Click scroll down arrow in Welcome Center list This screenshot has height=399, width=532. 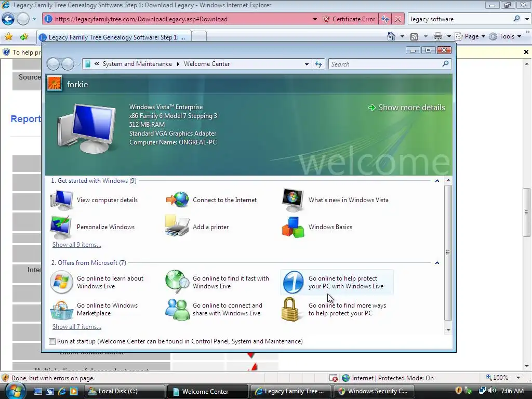448,330
